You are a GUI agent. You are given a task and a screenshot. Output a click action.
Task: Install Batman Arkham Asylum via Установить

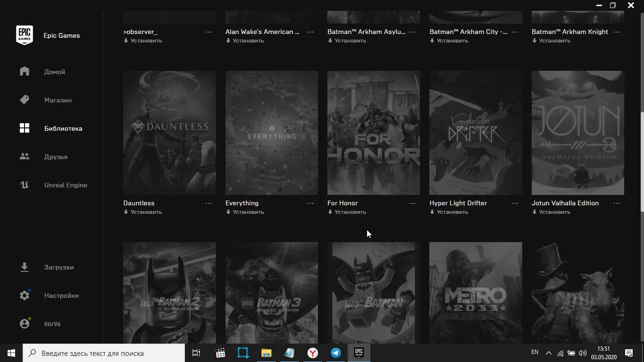point(347,41)
